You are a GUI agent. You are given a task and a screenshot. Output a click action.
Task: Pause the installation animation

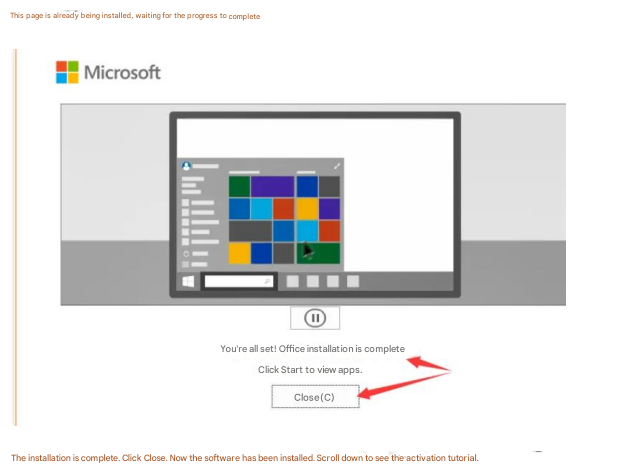point(315,318)
